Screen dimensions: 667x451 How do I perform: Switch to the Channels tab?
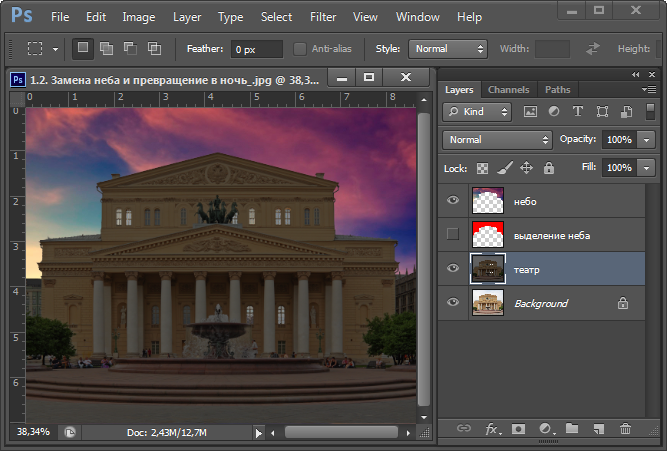click(x=509, y=89)
